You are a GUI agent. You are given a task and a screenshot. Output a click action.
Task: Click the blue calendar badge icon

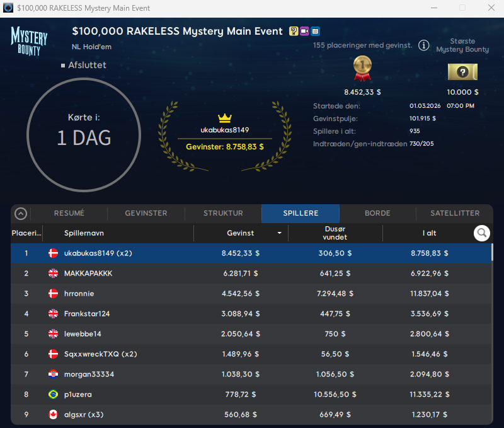click(315, 31)
